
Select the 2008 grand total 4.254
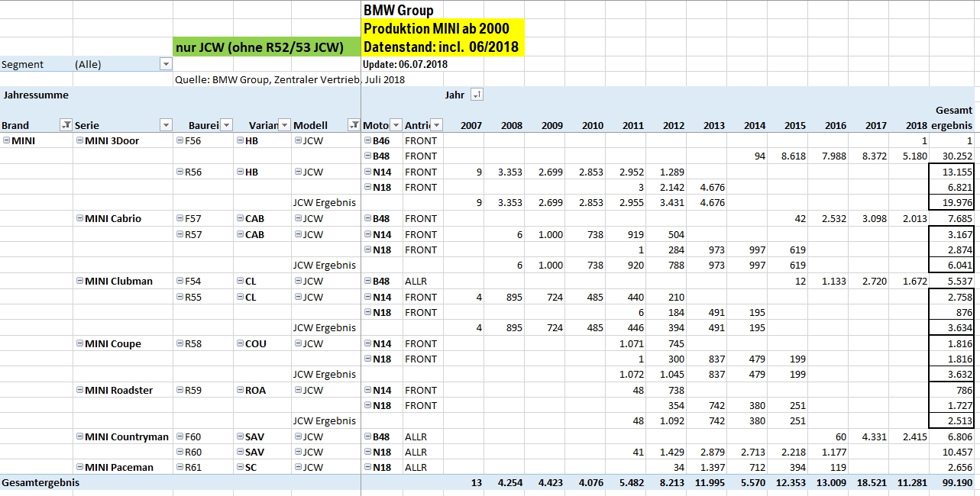click(509, 482)
